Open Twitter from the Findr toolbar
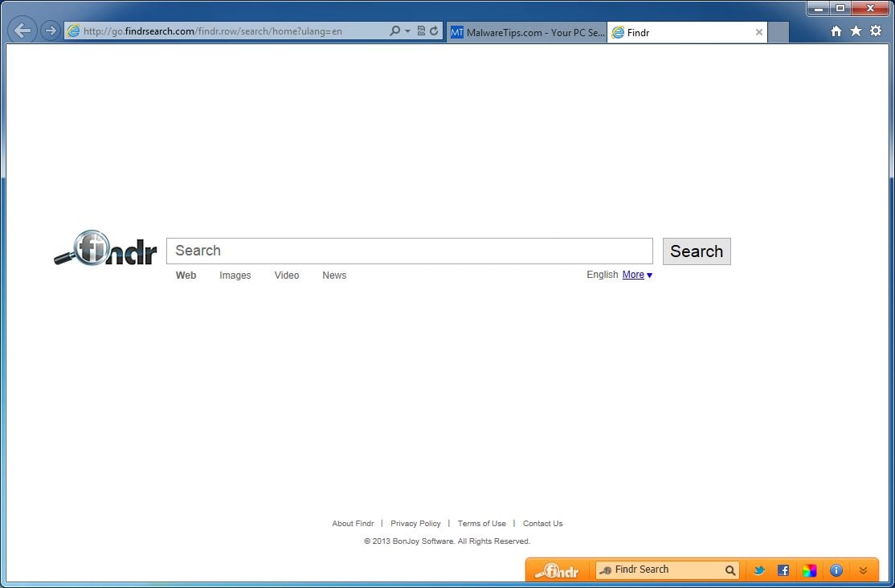Image resolution: width=895 pixels, height=588 pixels. tap(759, 570)
